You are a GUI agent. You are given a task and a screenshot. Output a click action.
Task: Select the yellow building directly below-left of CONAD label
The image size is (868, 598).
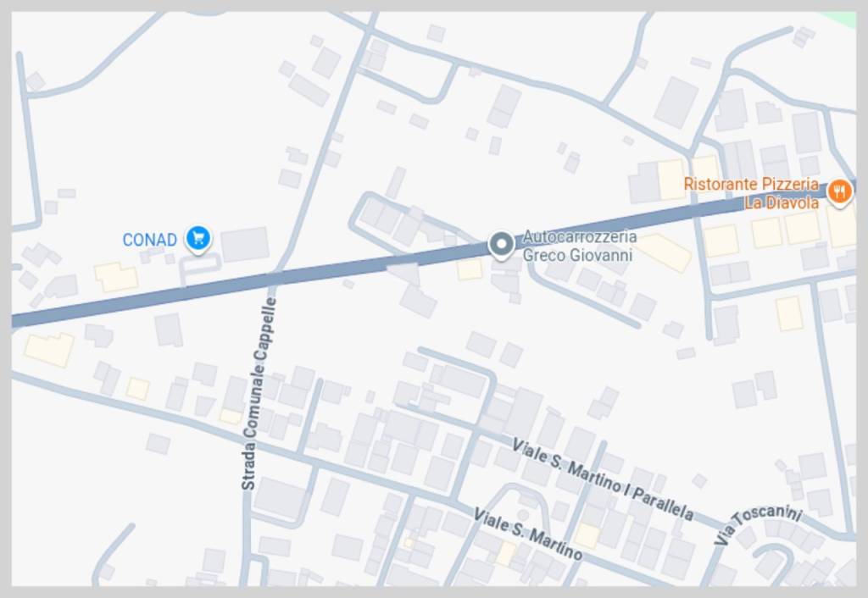(x=116, y=277)
